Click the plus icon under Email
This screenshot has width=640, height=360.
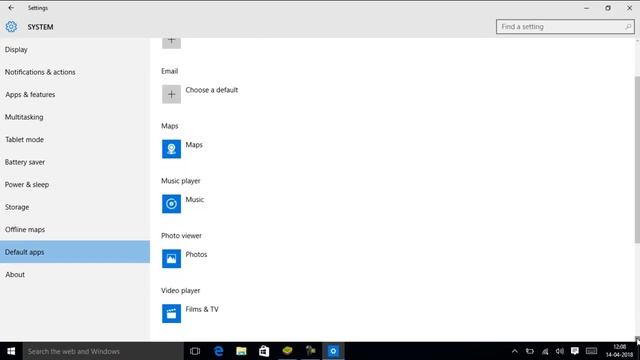point(171,94)
